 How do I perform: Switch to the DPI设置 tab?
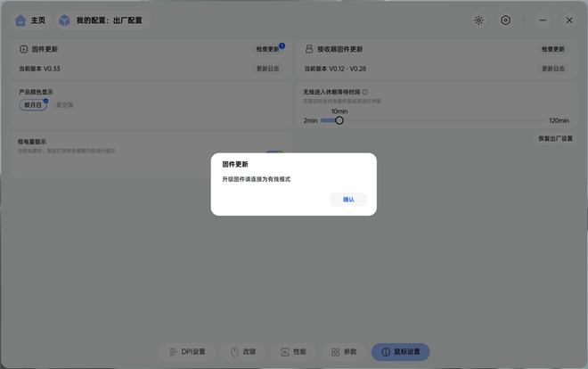click(x=187, y=352)
